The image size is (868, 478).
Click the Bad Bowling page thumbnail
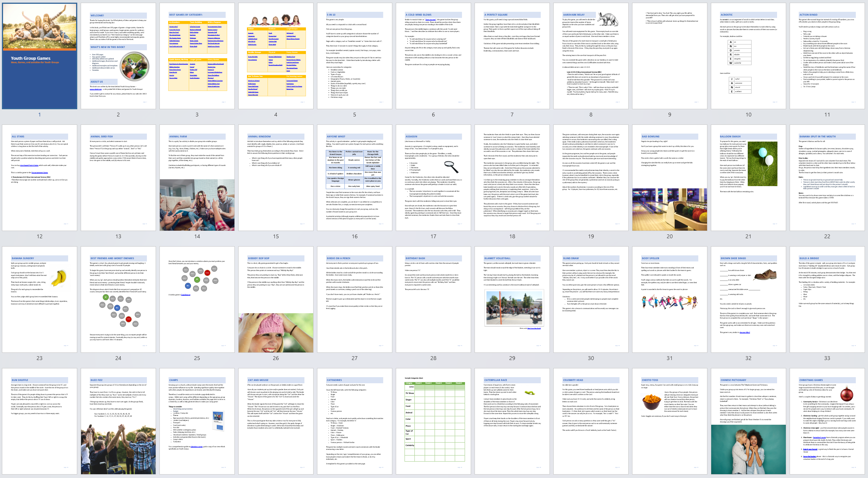[670, 178]
